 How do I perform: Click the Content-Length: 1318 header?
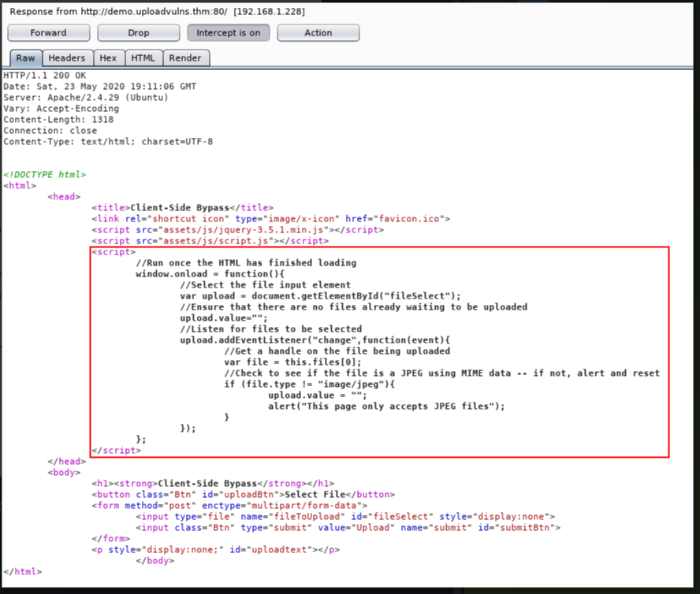click(x=58, y=120)
